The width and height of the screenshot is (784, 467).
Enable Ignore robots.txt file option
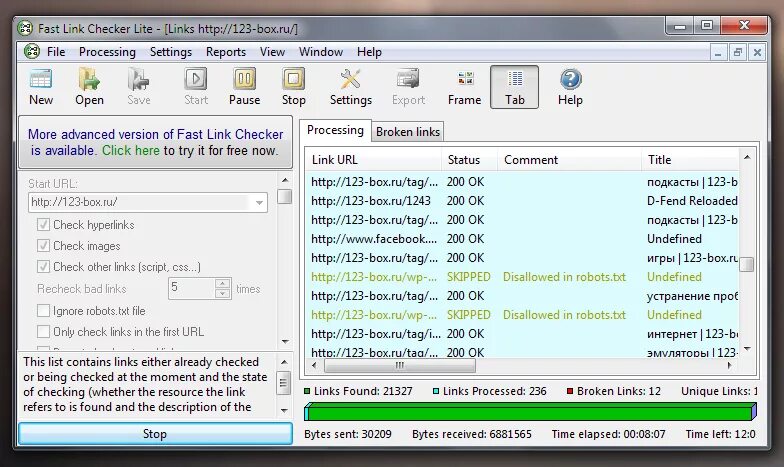[x=44, y=310]
